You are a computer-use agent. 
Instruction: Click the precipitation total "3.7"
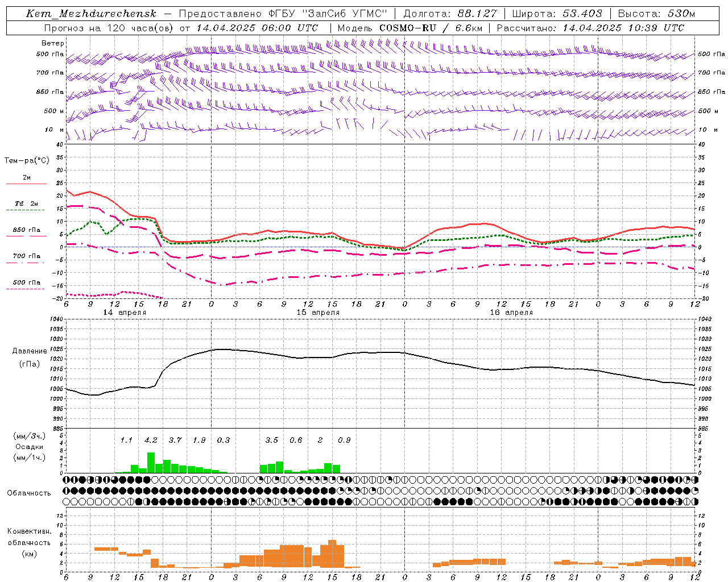point(175,440)
